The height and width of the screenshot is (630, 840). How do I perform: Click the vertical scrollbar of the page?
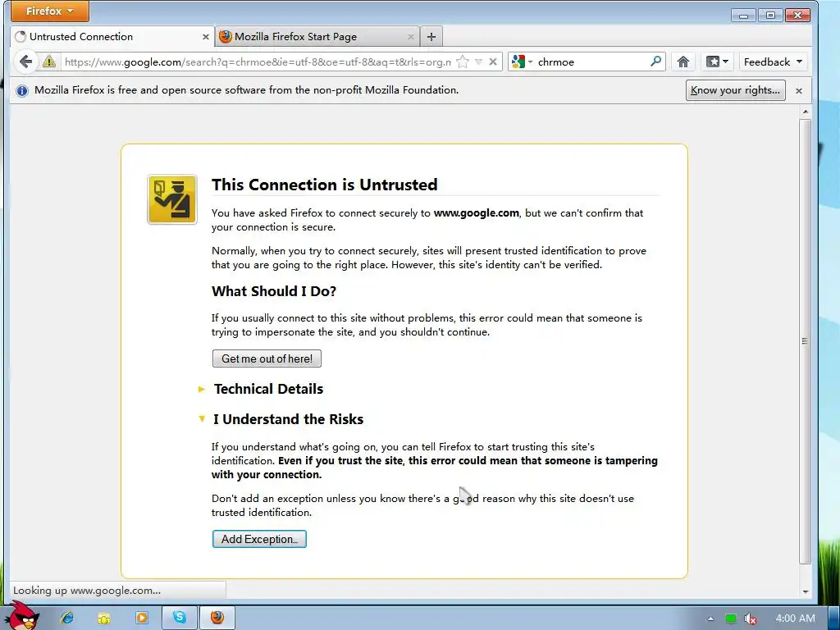pos(805,340)
